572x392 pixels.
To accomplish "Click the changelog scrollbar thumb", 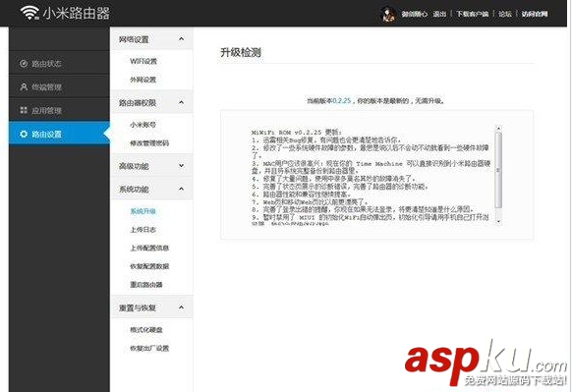I will pos(498,170).
